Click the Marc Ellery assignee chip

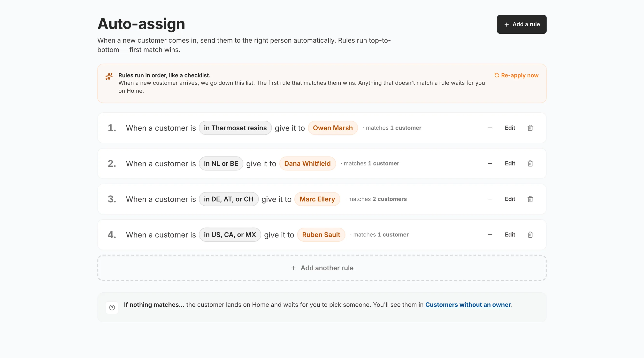(317, 199)
